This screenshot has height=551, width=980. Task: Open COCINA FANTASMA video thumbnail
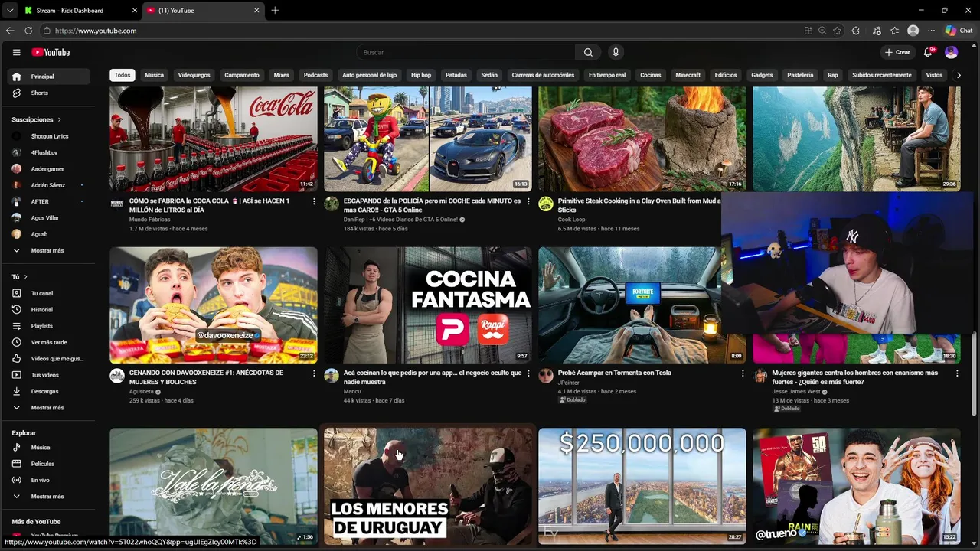(x=428, y=305)
